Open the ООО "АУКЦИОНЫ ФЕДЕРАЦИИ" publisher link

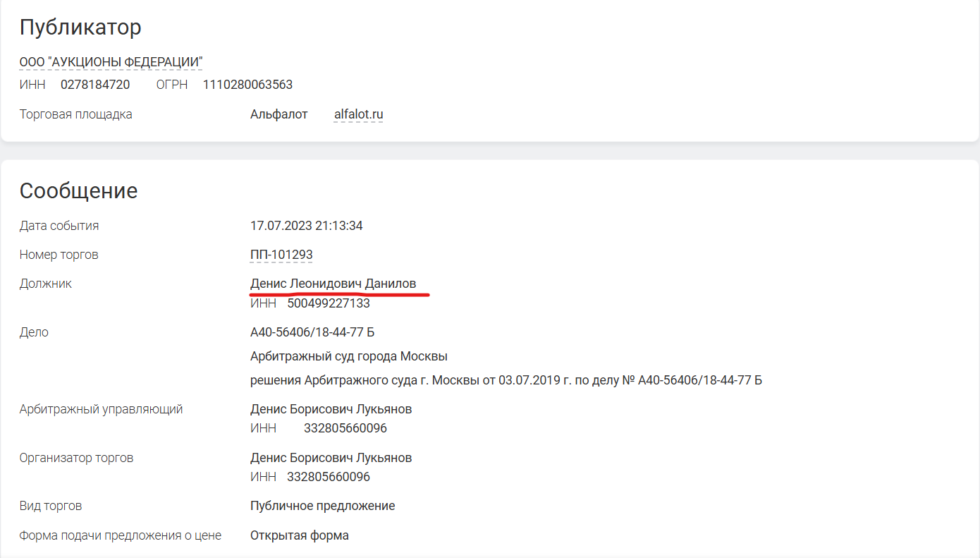pyautogui.click(x=111, y=62)
